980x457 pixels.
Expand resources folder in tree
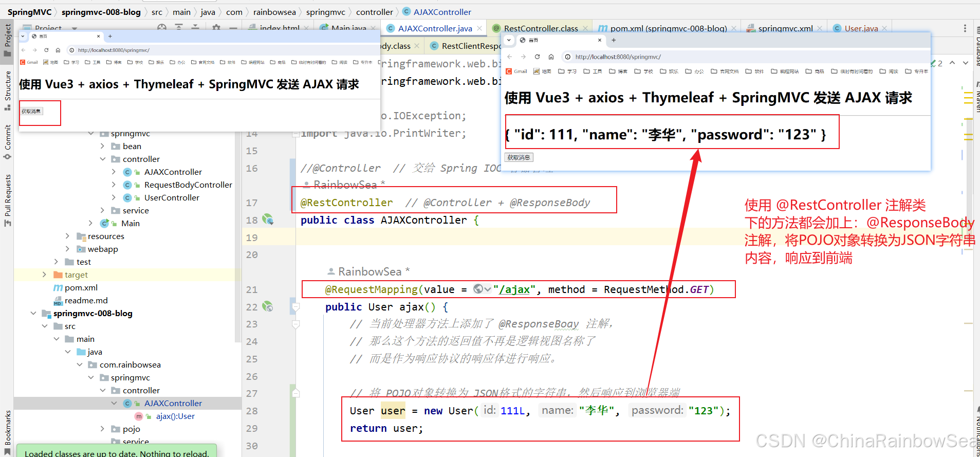67,236
